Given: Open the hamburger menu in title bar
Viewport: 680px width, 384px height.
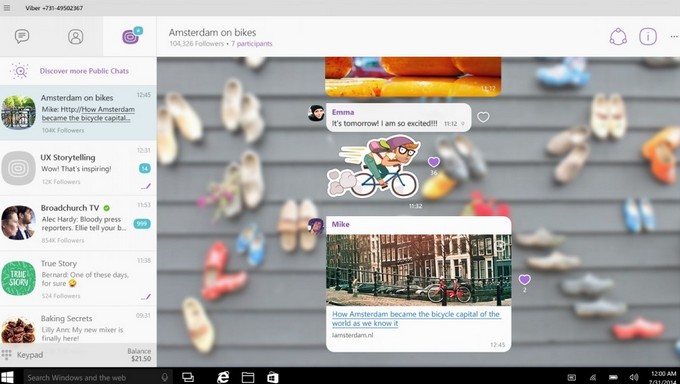Looking at the screenshot, I should coord(7,8).
